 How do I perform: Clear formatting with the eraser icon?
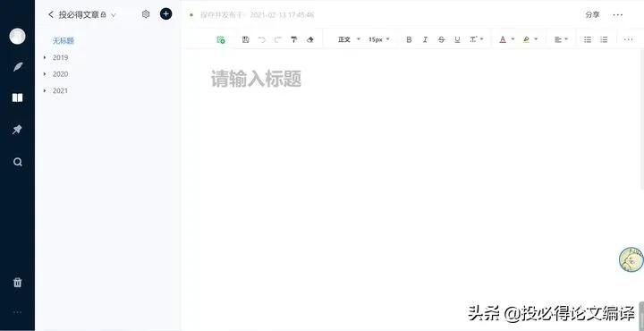click(310, 39)
